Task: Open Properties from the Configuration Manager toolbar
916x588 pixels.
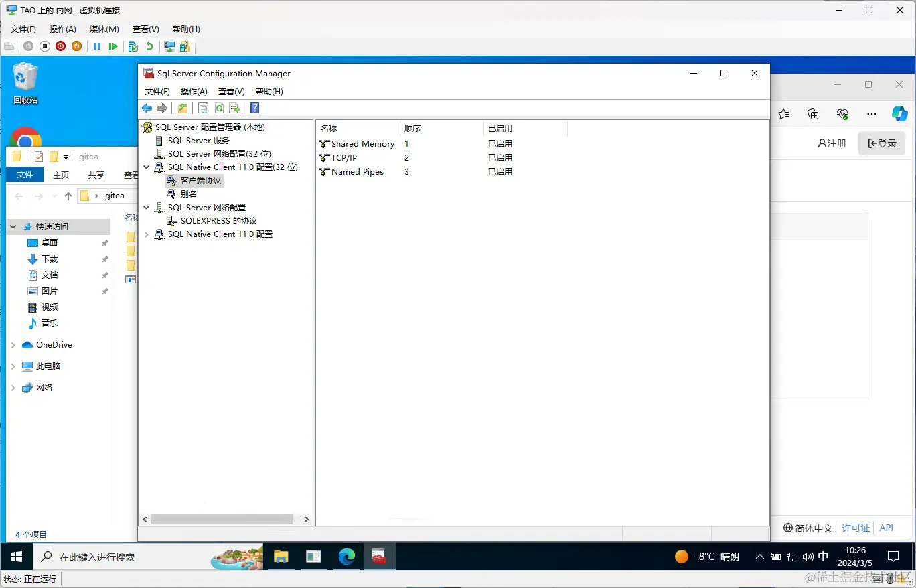Action: pos(204,108)
